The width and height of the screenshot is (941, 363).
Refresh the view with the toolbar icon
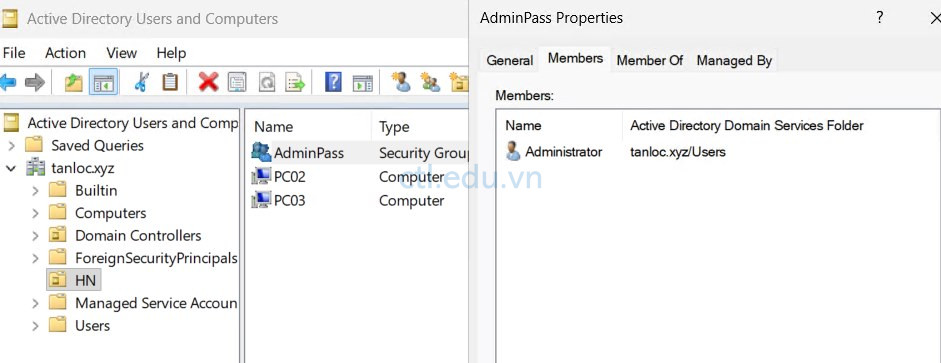point(266,82)
